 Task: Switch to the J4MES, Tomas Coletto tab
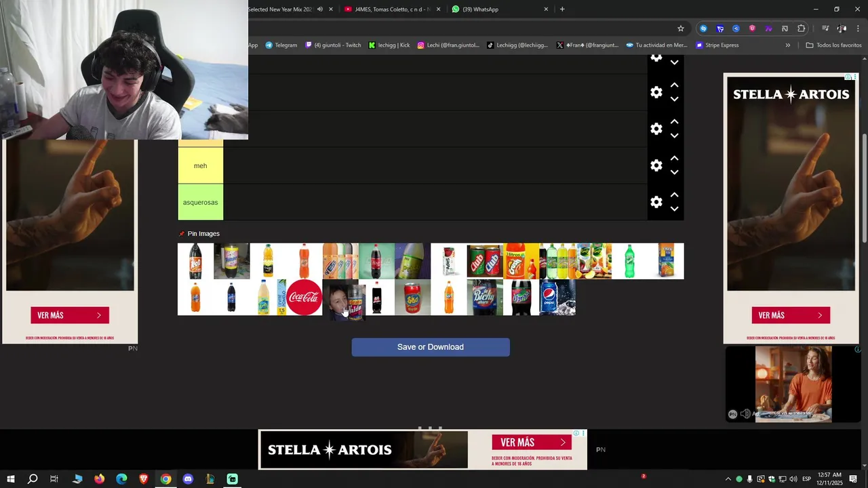391,9
